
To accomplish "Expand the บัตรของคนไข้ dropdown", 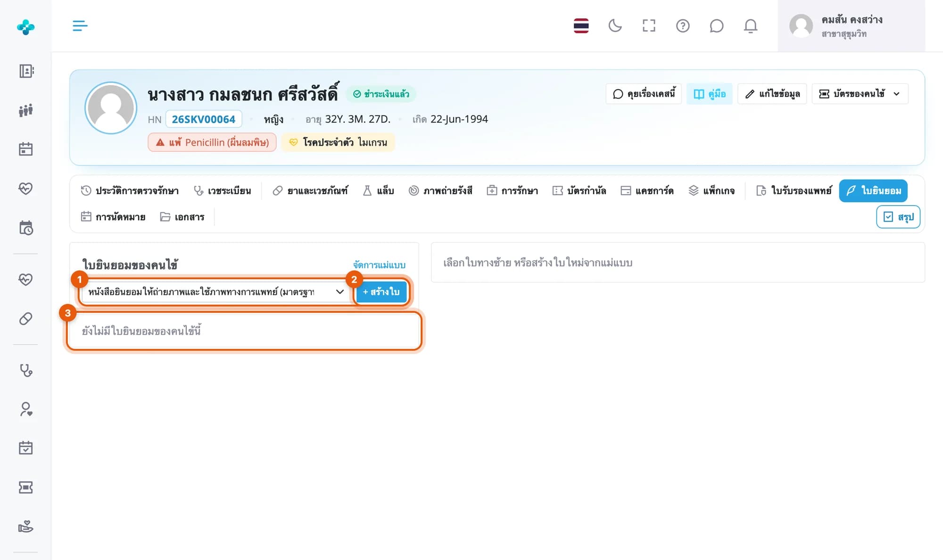I will point(860,94).
